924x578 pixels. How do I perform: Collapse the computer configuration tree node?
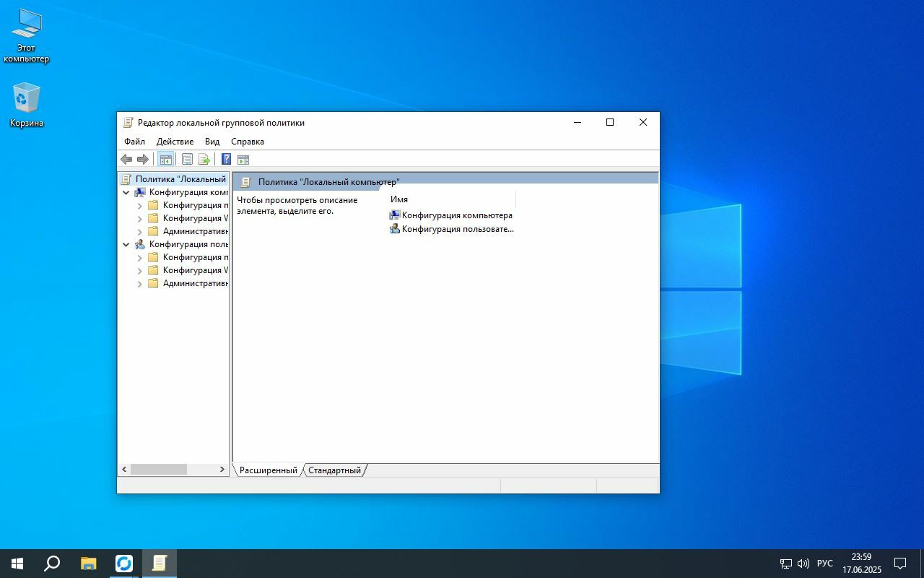coord(126,193)
